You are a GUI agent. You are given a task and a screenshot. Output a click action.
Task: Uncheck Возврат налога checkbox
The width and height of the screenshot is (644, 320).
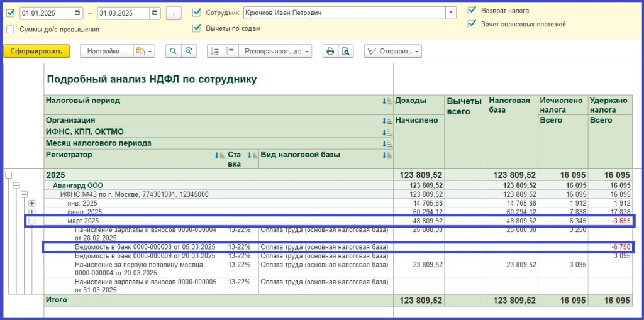472,11
